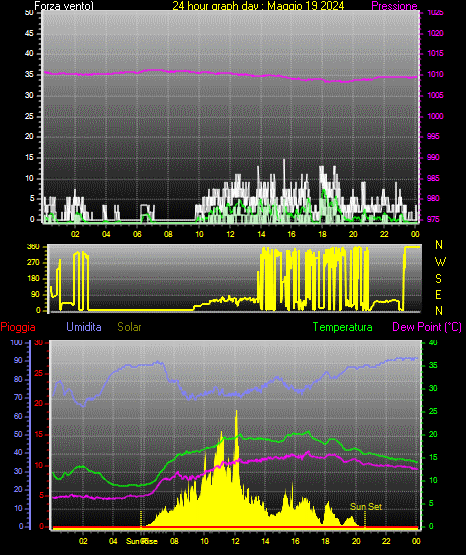Select the Temperatura legend label
This screenshot has height=555, width=466.
343,327
